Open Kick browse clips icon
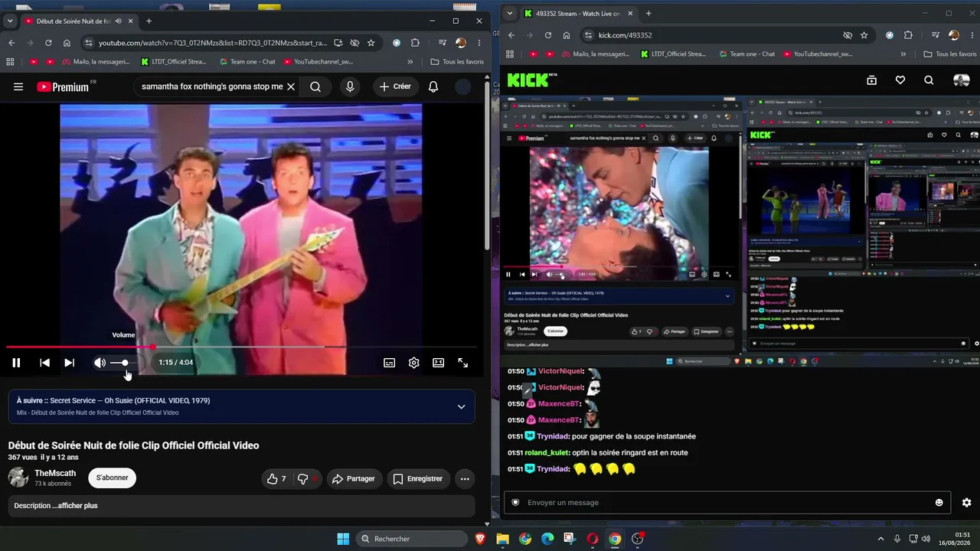Viewport: 980px width, 551px height. point(871,80)
